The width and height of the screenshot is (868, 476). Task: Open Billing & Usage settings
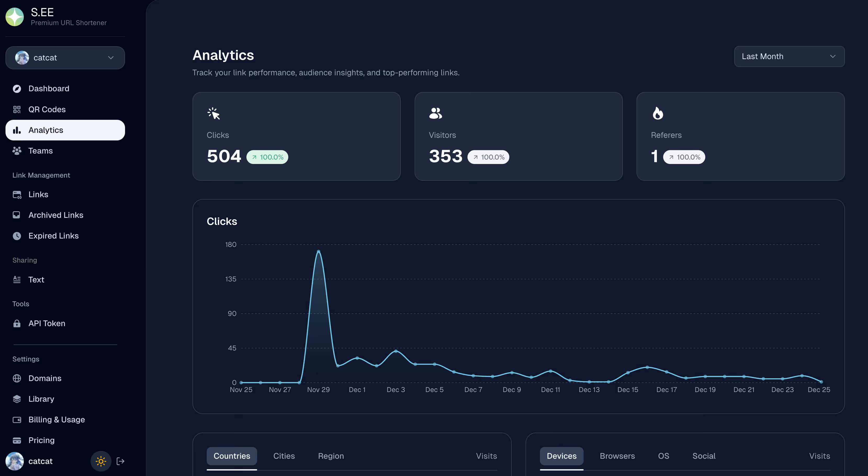point(57,420)
